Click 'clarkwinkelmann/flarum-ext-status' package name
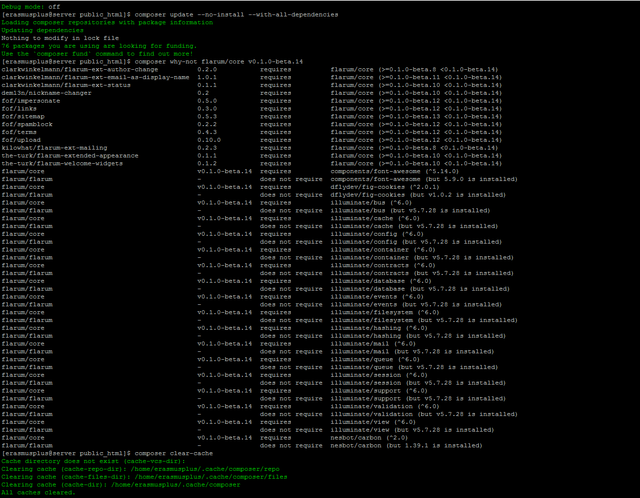The width and height of the screenshot is (640, 498). click(66, 85)
